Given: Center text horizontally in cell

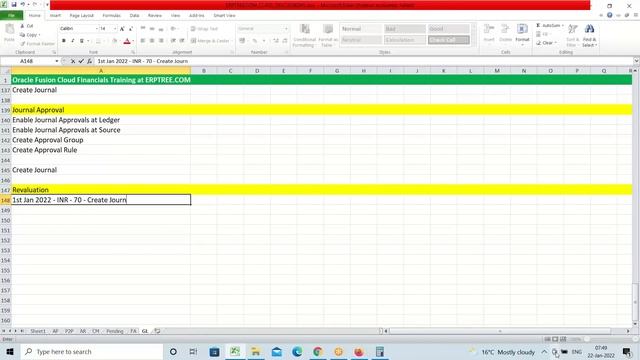Looking at the screenshot, I should click(152, 41).
